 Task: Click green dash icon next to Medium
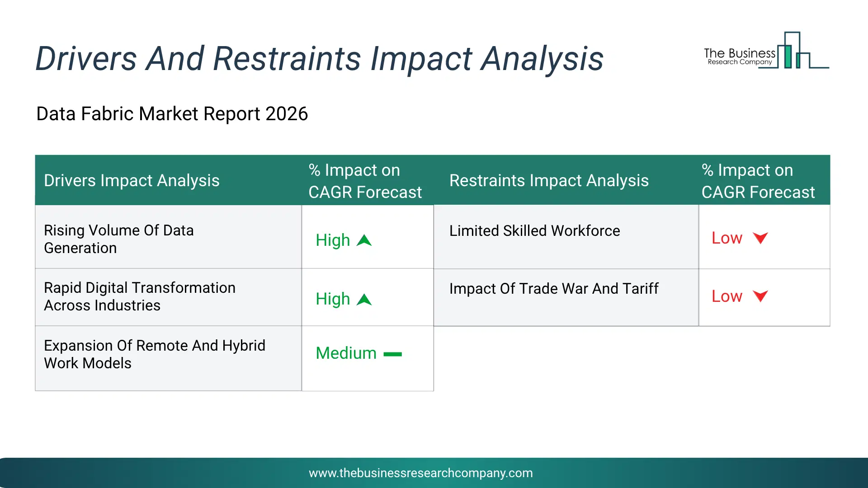[392, 354]
